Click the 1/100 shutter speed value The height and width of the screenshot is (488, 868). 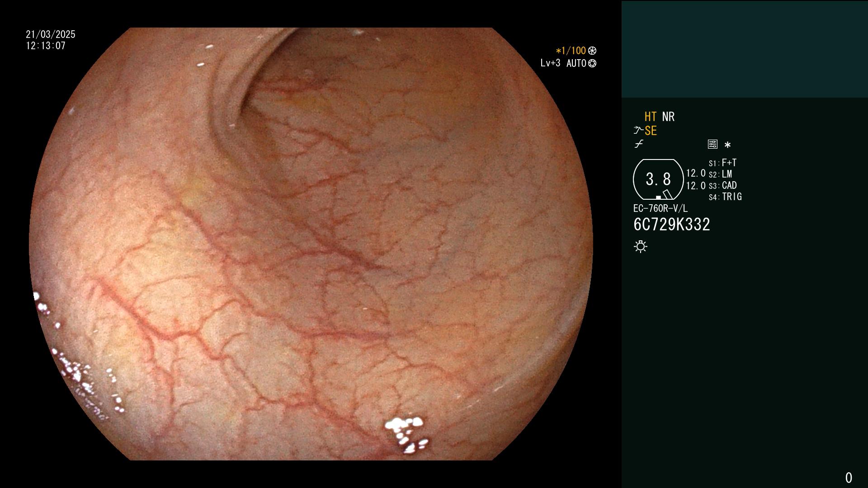(571, 51)
